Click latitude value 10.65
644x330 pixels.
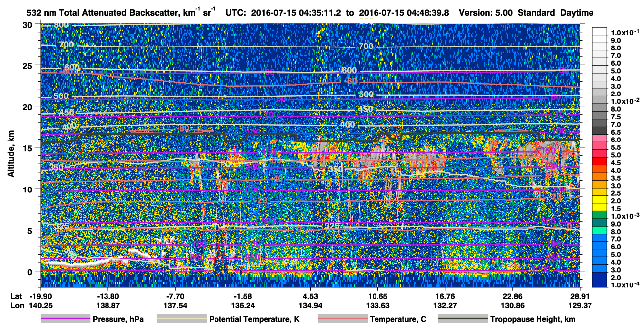(378, 296)
